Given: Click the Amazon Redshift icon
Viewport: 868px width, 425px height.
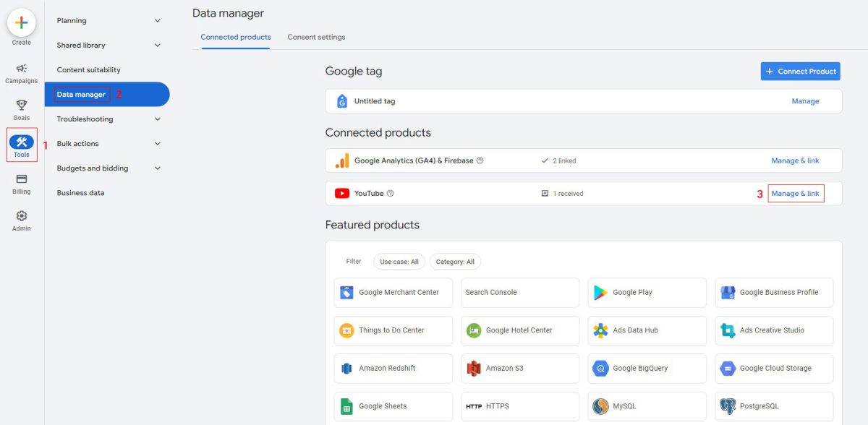Looking at the screenshot, I should (x=346, y=369).
